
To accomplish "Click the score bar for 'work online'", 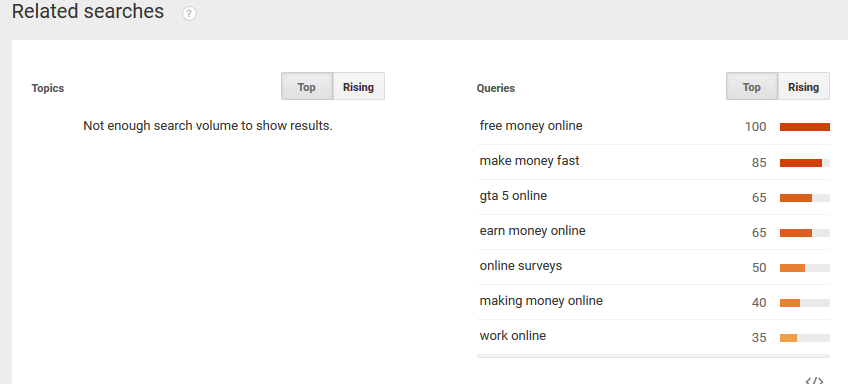I will tap(805, 338).
